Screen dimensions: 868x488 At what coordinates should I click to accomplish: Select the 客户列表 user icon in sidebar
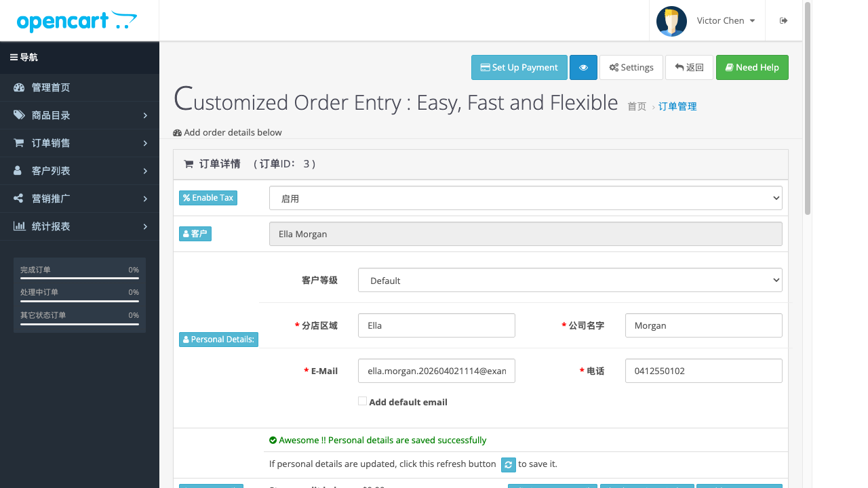(18, 170)
